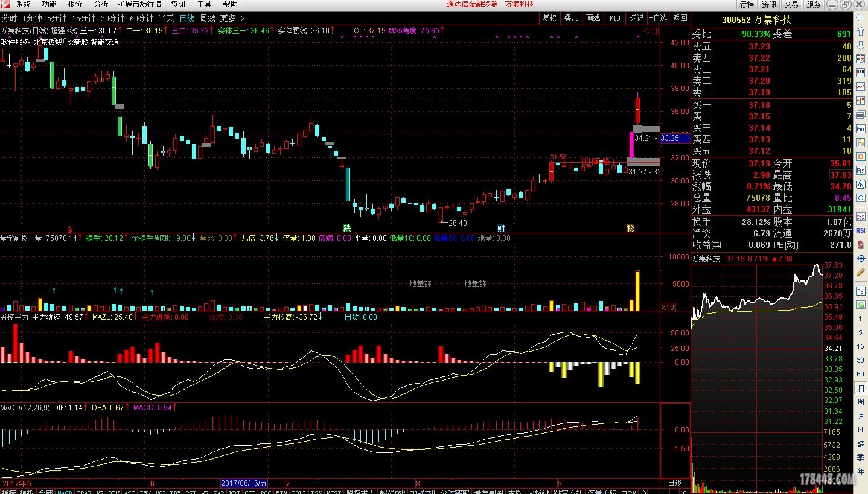The height and width of the screenshot is (494, 868).
Task: Click the 榜 marker below the K-line chart
Action: point(630,228)
